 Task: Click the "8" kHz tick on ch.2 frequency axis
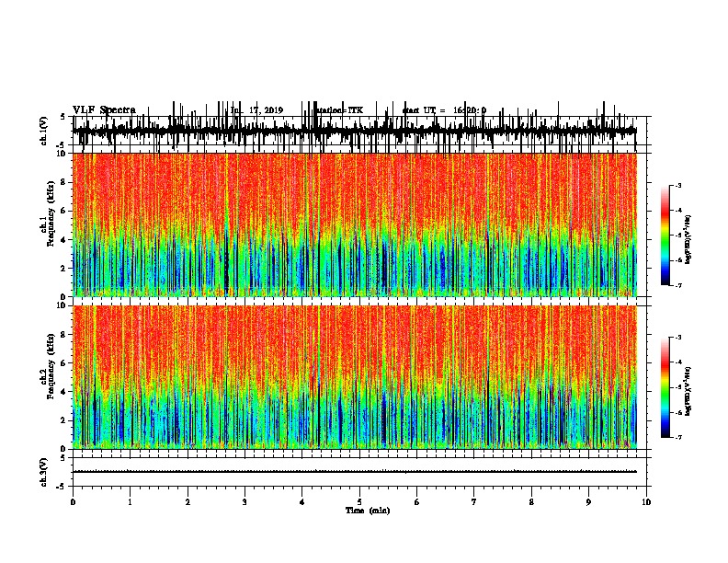point(63,335)
